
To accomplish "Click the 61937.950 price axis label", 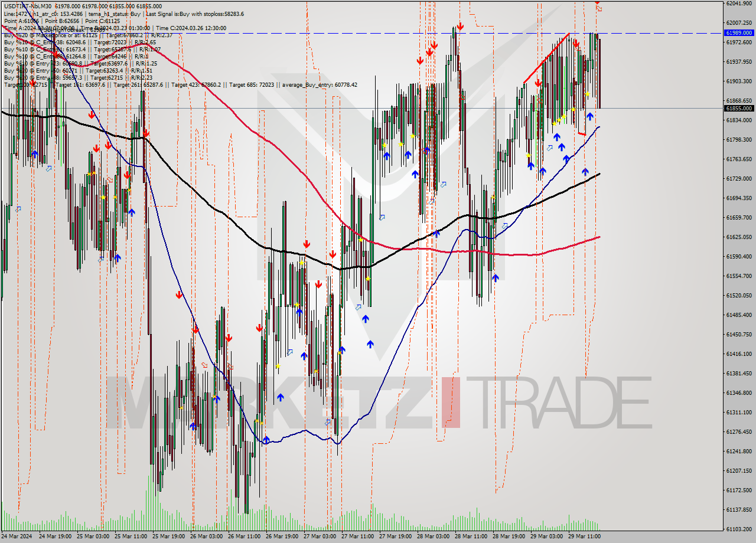I will [x=739, y=61].
